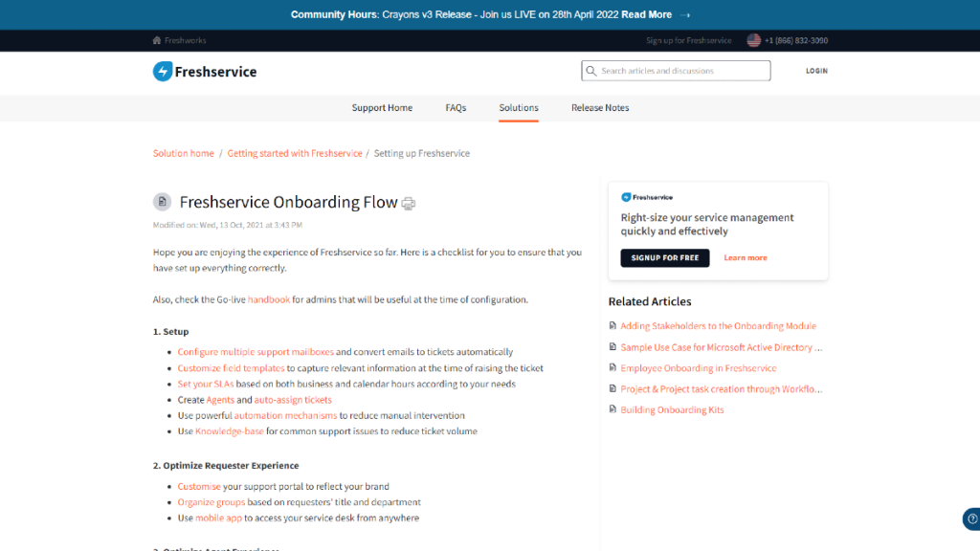The image size is (980, 551).
Task: Click document icon next to Project task creation article
Action: tap(612, 388)
